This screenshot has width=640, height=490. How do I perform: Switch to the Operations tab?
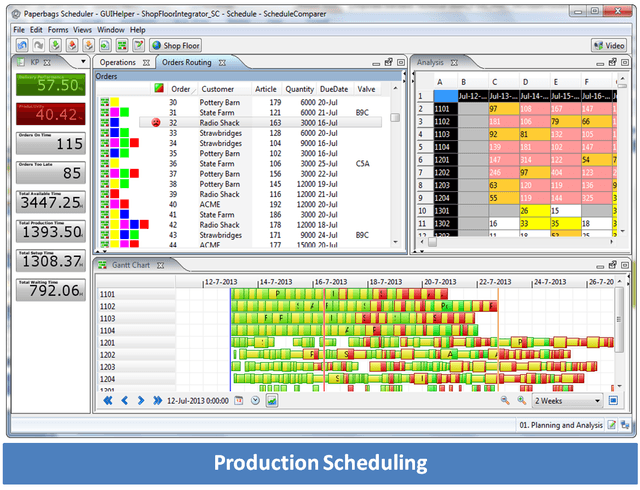118,62
